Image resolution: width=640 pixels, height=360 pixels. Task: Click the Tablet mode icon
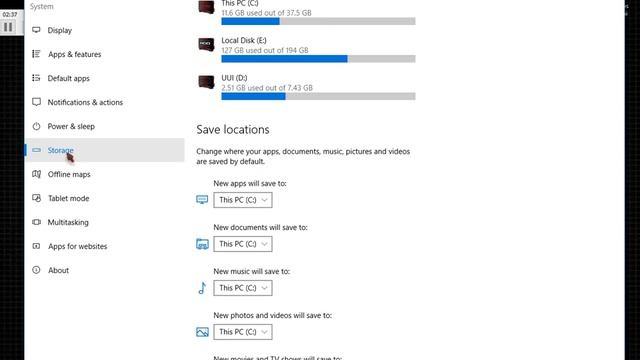[36, 198]
